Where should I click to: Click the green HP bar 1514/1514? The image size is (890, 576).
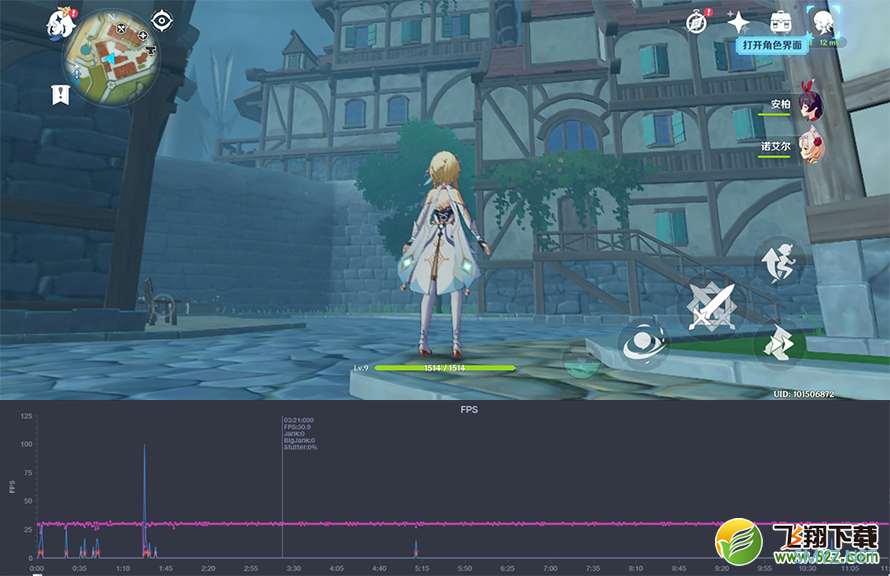[445, 368]
